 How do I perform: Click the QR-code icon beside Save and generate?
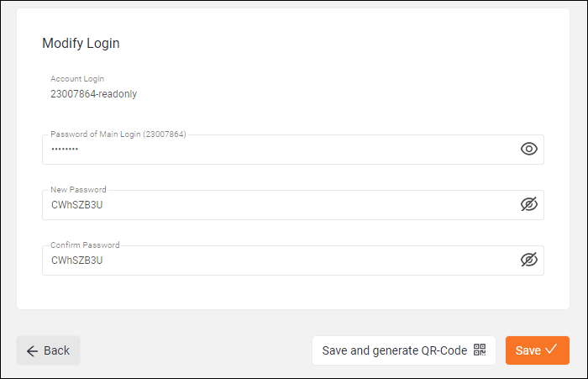coord(480,350)
